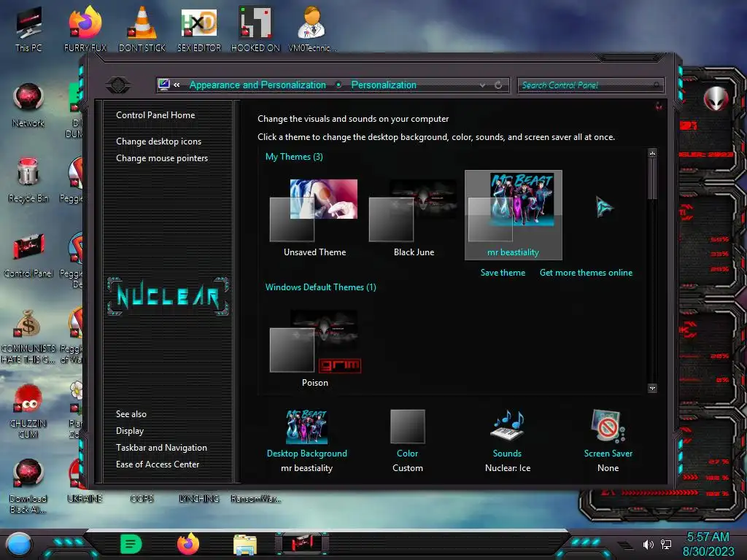Click the scroll up arrow in themes list
Viewport: 747px width, 560px height.
[x=652, y=153]
